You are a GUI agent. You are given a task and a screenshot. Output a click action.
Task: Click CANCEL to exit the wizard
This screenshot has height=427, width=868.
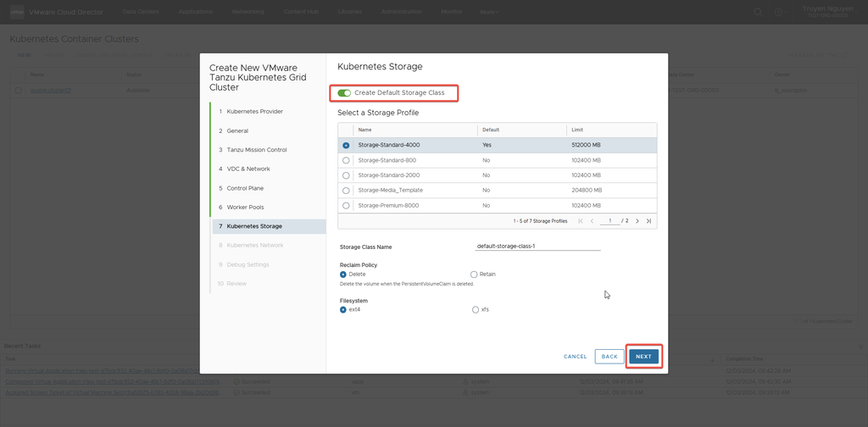click(575, 357)
